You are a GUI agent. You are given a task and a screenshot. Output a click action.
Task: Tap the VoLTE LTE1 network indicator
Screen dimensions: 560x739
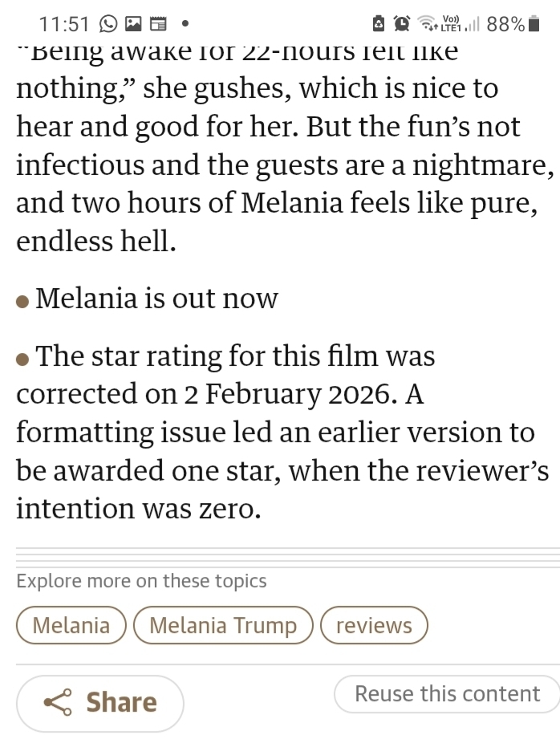[x=452, y=24]
